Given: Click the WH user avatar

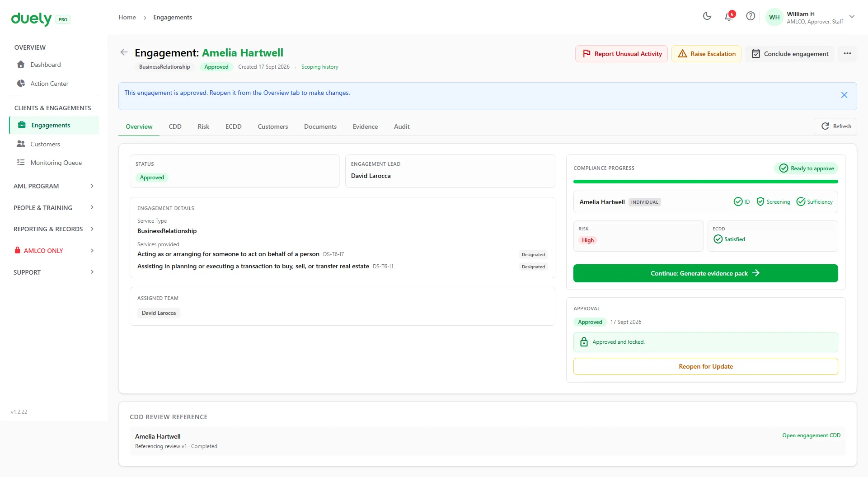Looking at the screenshot, I should point(774,17).
